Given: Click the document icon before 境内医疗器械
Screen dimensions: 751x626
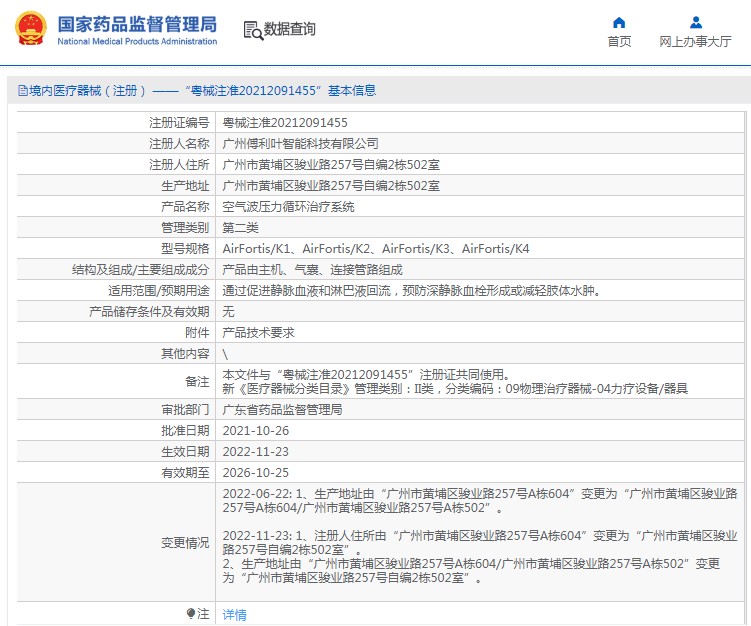Looking at the screenshot, I should pyautogui.click(x=23, y=91).
